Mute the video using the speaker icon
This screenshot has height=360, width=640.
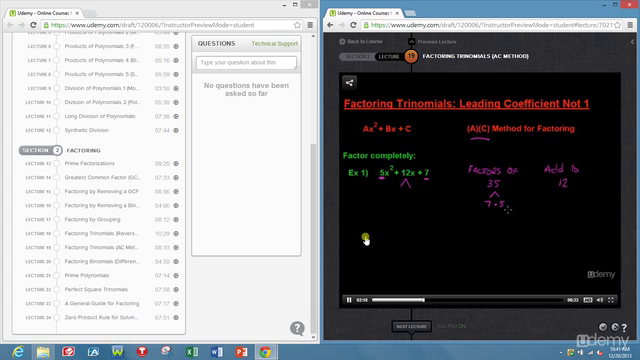coord(600,300)
